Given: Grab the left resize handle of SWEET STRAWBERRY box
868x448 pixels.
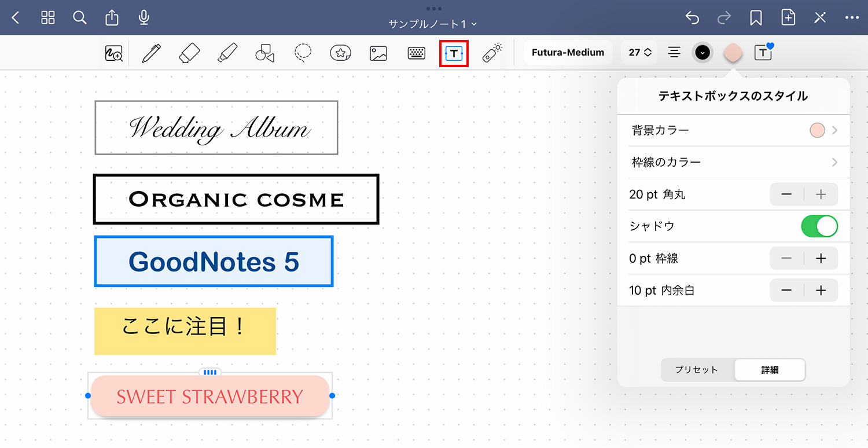Looking at the screenshot, I should tap(88, 396).
